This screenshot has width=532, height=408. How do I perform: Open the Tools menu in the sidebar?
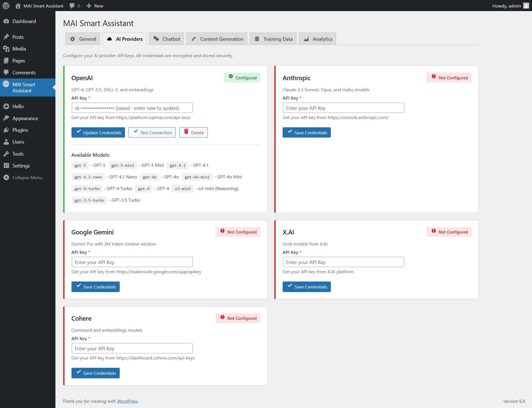coord(18,154)
